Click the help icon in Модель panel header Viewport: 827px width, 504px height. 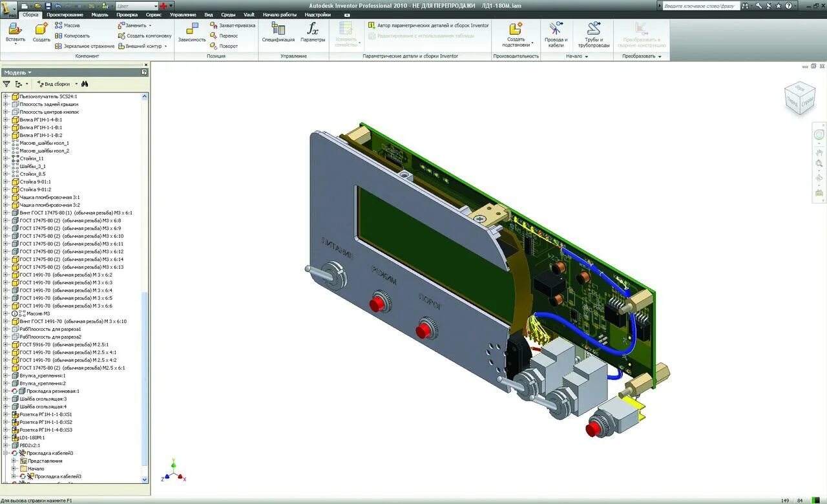(145, 72)
